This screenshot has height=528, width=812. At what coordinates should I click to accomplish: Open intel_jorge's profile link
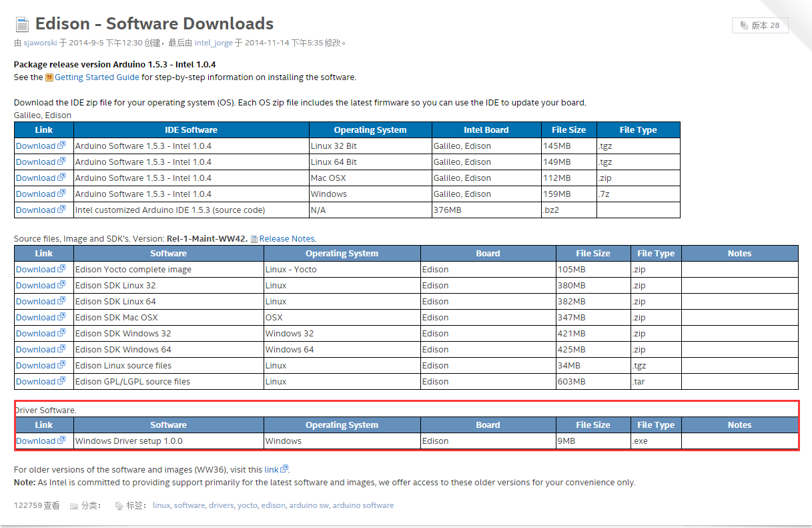click(x=214, y=43)
